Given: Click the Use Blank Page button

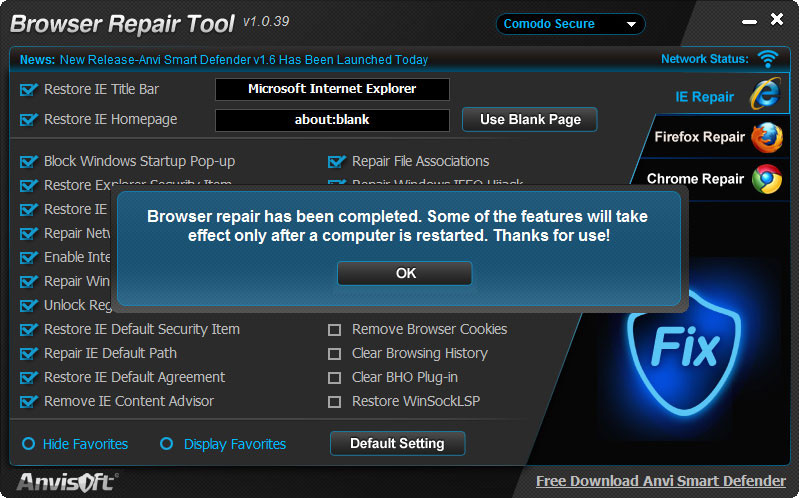Looking at the screenshot, I should coord(530,119).
